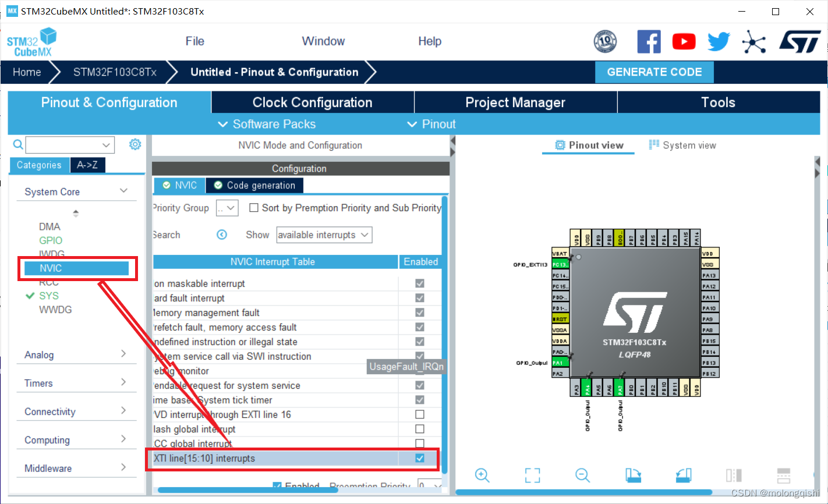Click the PA9 pin on the chip
Viewport: 828px width, 504px height.
tap(710, 319)
